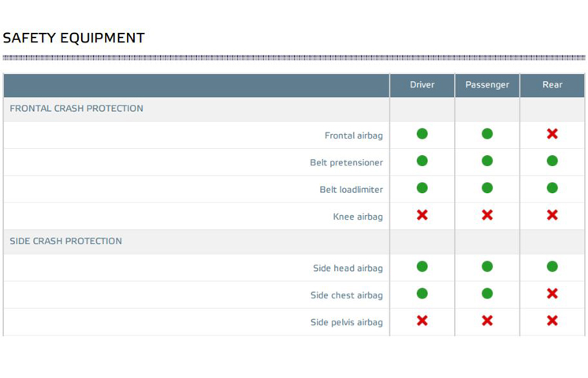Click the Frontal airbag row label
Image resolution: width=588 pixels, height=378 pixels.
click(353, 135)
